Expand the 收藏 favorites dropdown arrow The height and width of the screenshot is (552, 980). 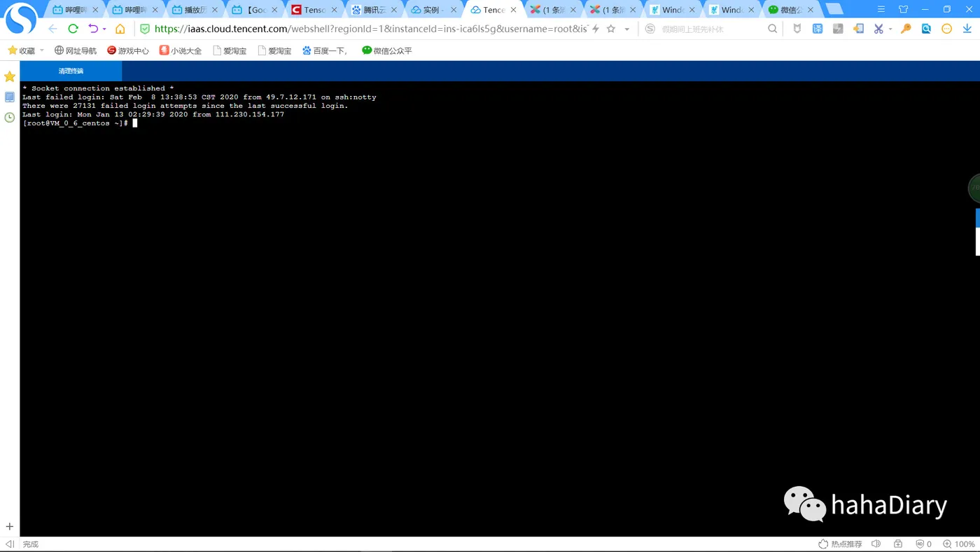point(42,50)
